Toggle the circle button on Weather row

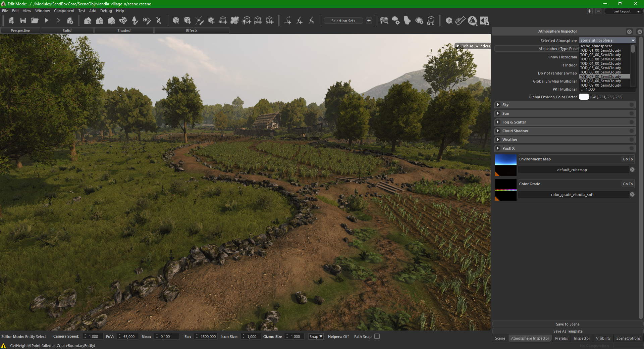click(x=631, y=140)
